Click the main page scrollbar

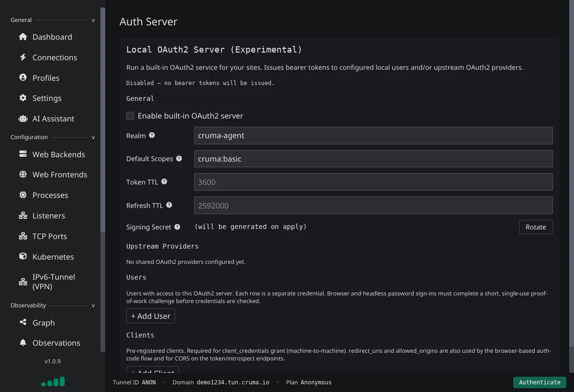point(572,172)
